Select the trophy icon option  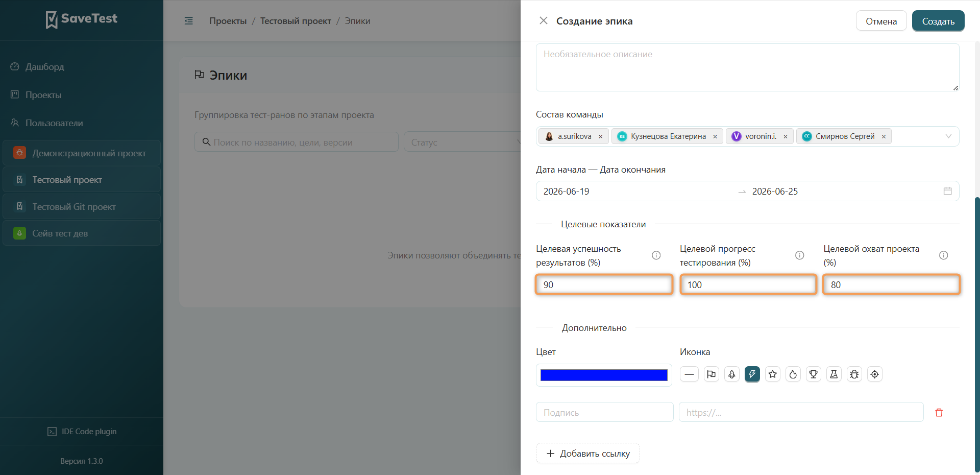coord(814,374)
